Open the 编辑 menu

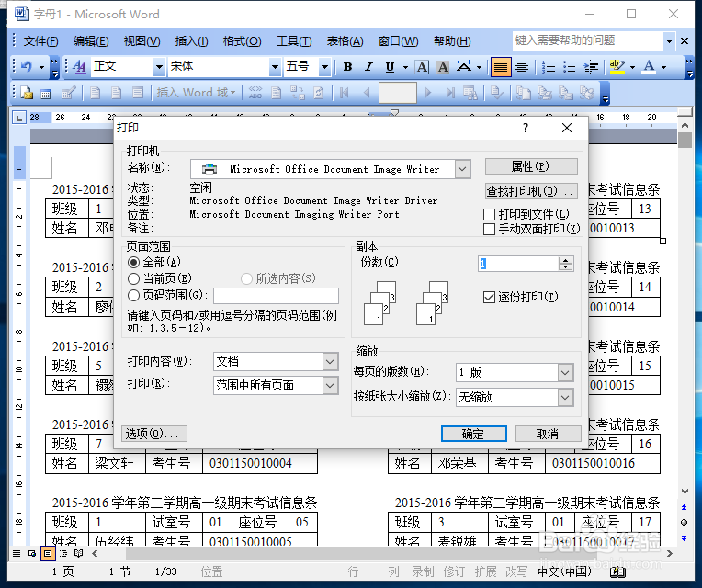coord(91,41)
